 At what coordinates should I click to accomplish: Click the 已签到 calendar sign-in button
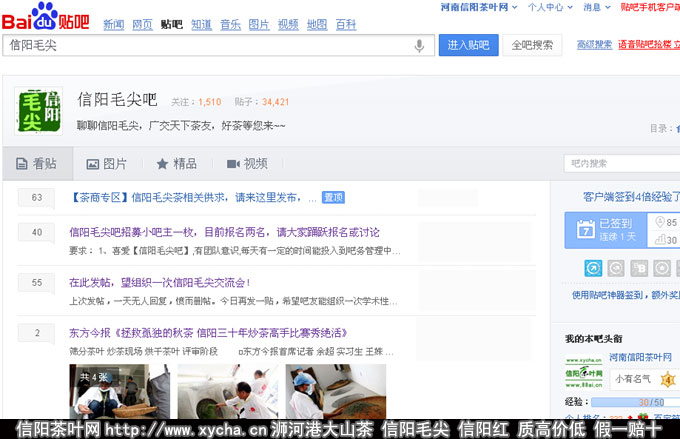[606, 230]
